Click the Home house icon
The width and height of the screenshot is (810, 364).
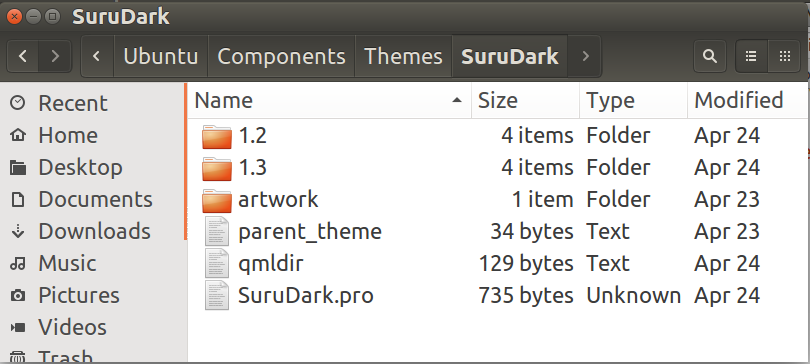[x=18, y=135]
